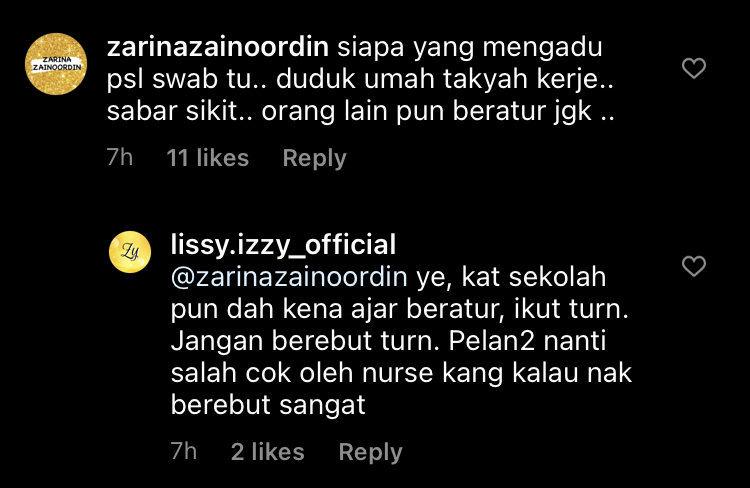Like zarinazainoordin's comment with the heart
750x488 pixels.
point(694,68)
